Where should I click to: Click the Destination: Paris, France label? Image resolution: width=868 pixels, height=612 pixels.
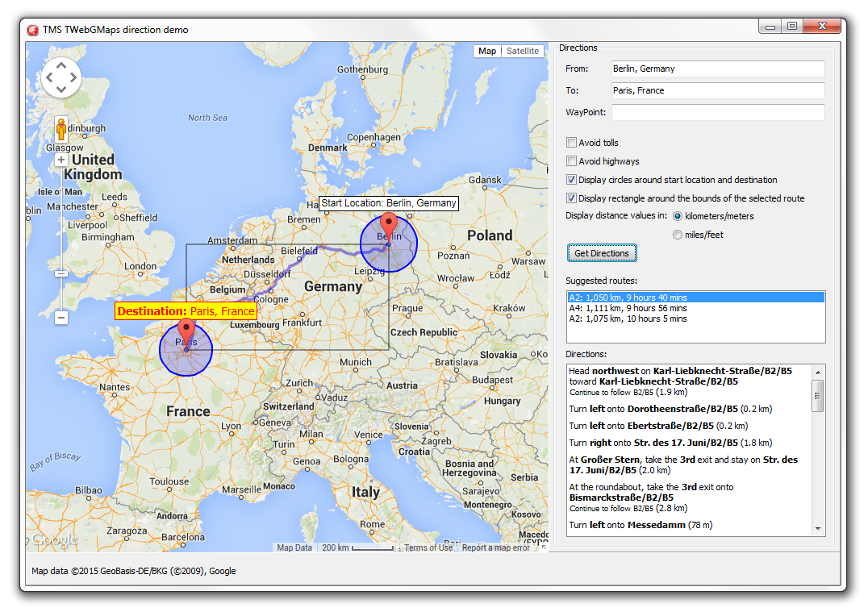point(186,311)
